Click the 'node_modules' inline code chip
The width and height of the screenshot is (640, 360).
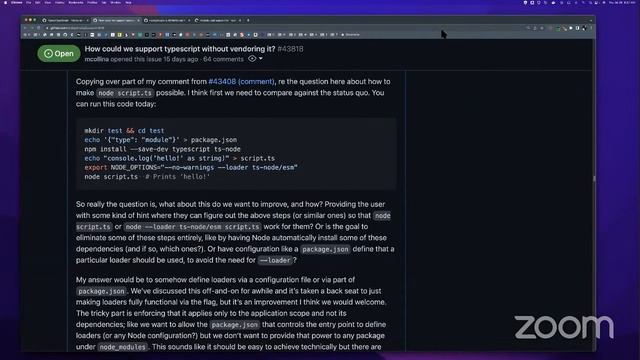122,347
